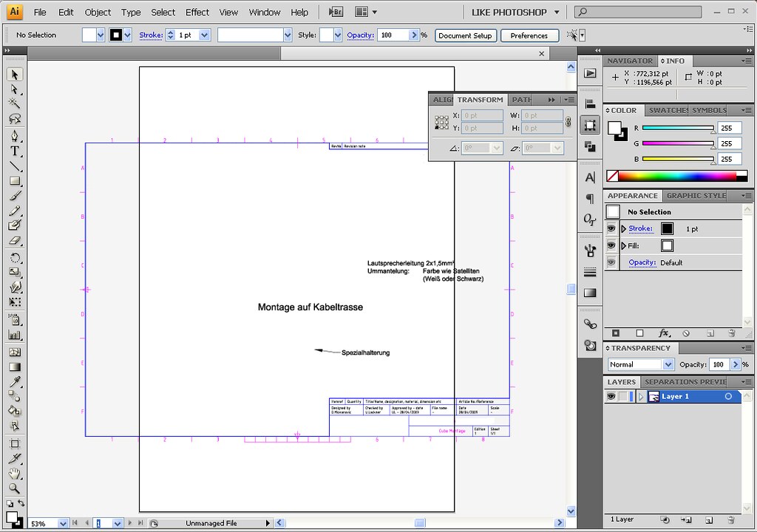
Task: Select the Eyedropper tool
Action: coord(14,381)
